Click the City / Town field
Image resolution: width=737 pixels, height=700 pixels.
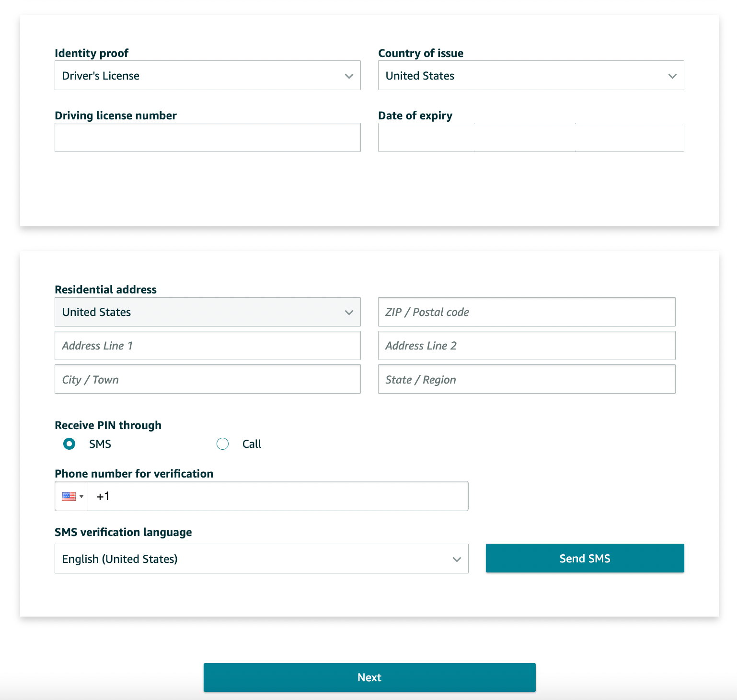[207, 379]
